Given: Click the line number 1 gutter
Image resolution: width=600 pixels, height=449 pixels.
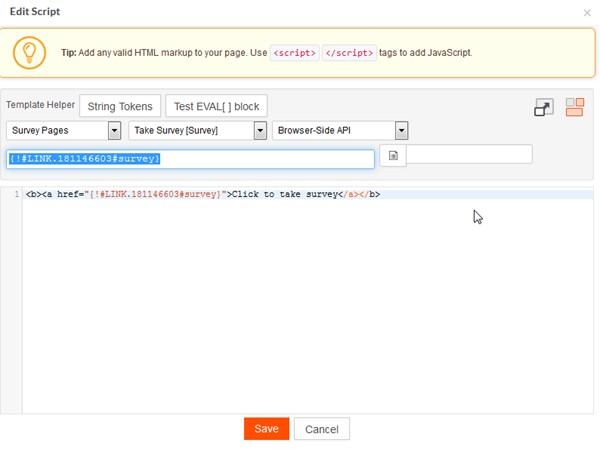Looking at the screenshot, I should click(16, 194).
